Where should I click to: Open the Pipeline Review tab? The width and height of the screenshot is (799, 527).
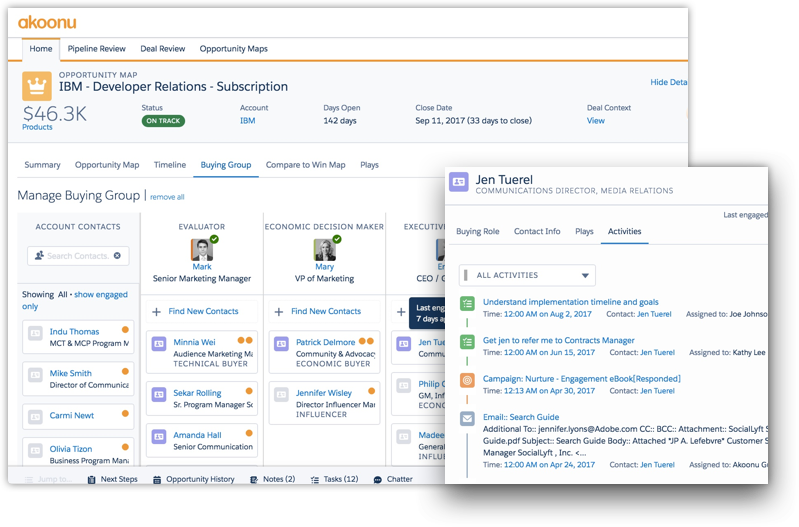pos(96,49)
